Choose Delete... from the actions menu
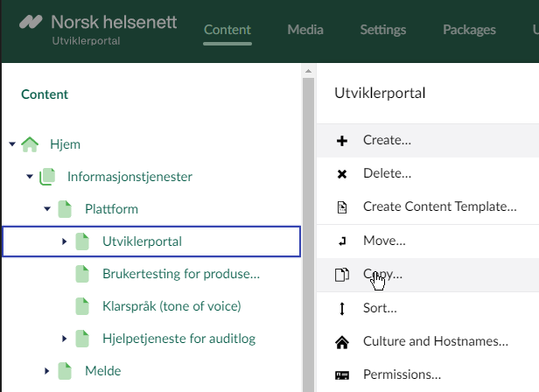The width and height of the screenshot is (539, 392). tap(428, 174)
